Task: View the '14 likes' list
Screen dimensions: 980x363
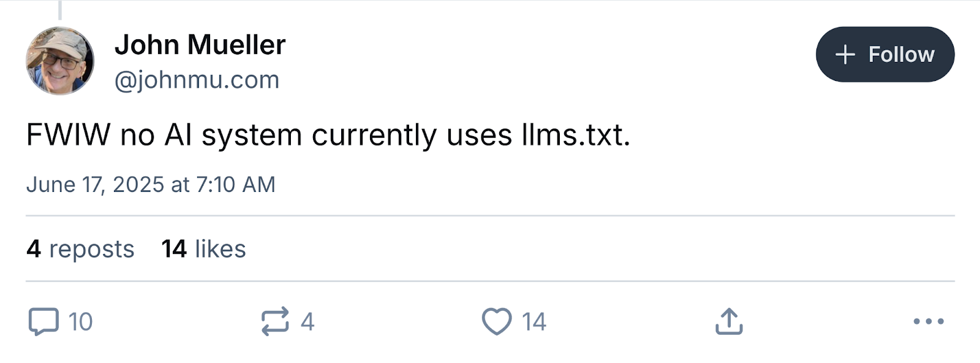Action: [x=203, y=249]
